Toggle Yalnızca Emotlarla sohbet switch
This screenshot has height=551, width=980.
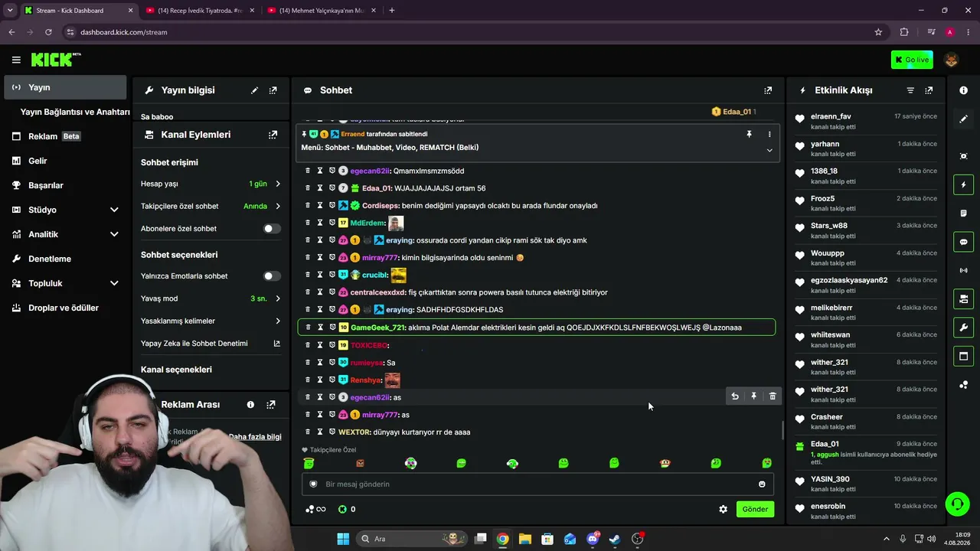[x=272, y=276]
